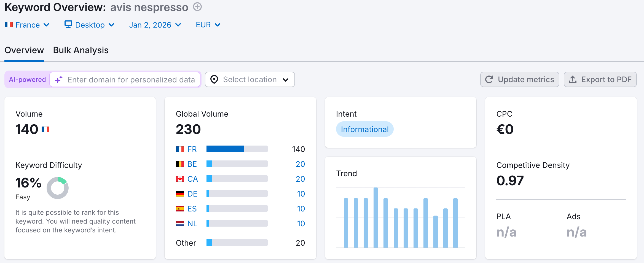Click the domain entry field for personalized data
The height and width of the screenshot is (263, 644).
[x=125, y=79]
